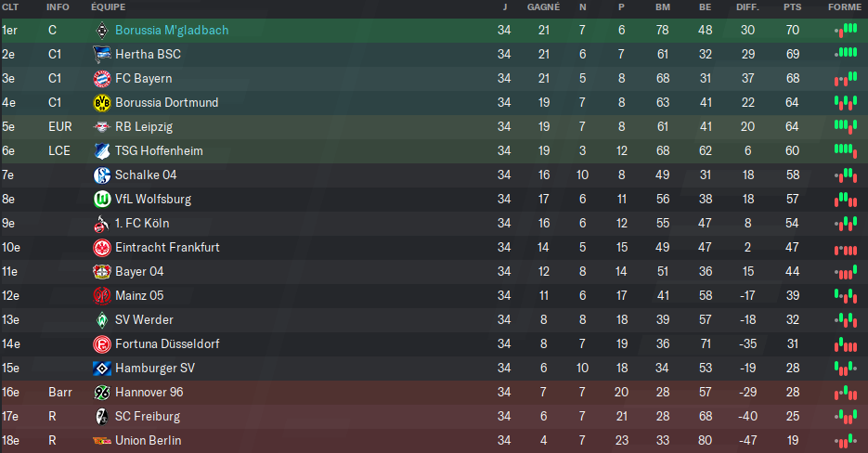
Task: Click the FORME column header
Action: coord(845,7)
